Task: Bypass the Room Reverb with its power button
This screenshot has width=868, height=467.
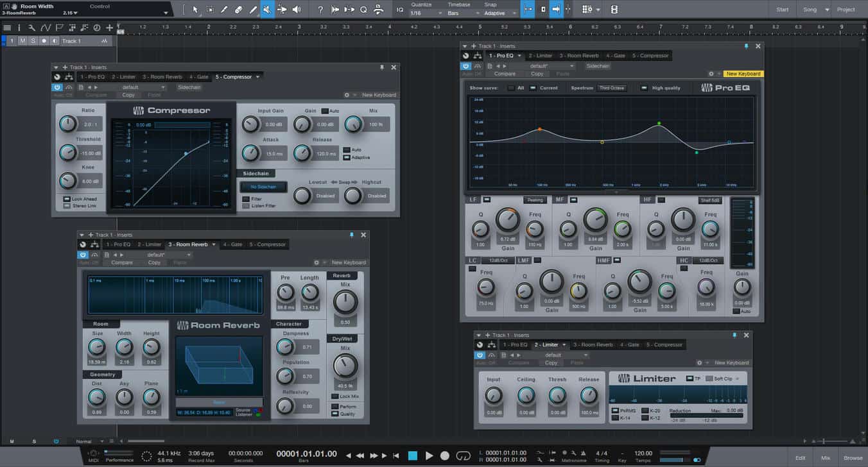Action: click(x=83, y=255)
